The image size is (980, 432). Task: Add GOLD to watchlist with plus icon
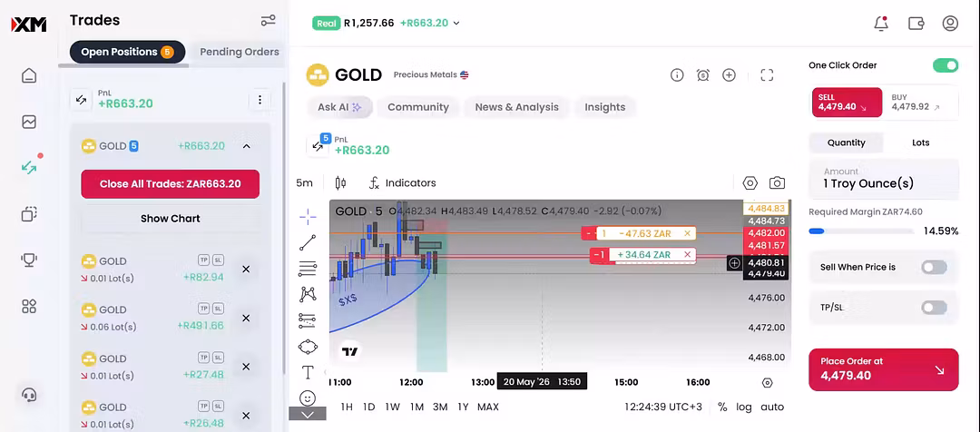pyautogui.click(x=729, y=75)
